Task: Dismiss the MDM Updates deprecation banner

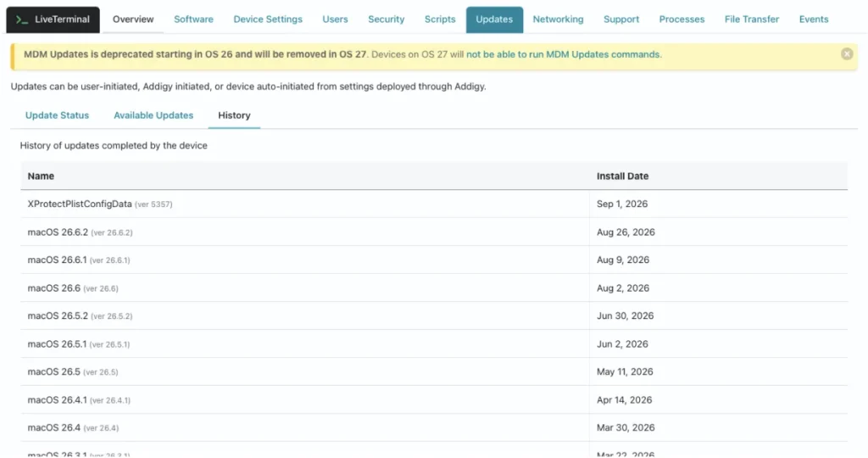Action: (x=847, y=53)
